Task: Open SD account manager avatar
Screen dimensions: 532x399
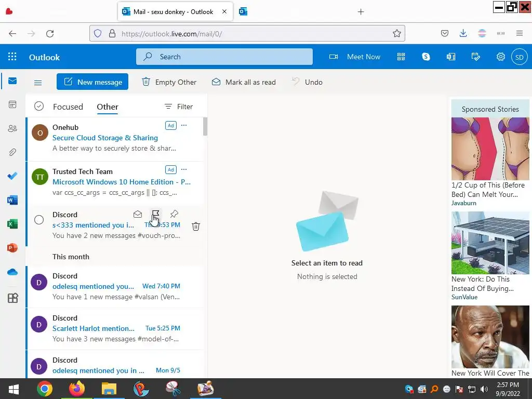Action: click(519, 57)
